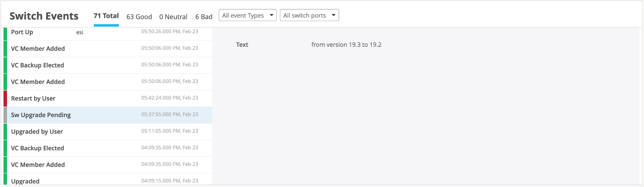644x187 pixels.
Task: Click the Upgraded by User event
Action: pyautogui.click(x=37, y=132)
